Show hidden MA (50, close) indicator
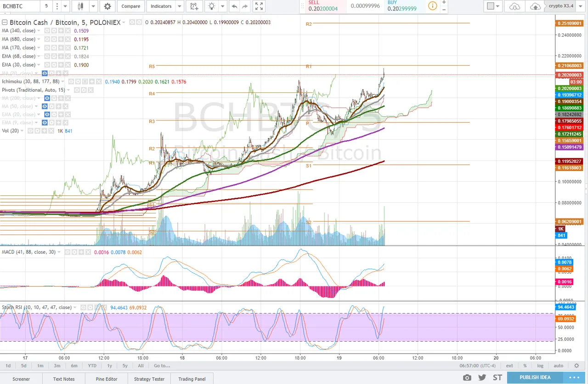The image size is (588, 384). pos(45,106)
